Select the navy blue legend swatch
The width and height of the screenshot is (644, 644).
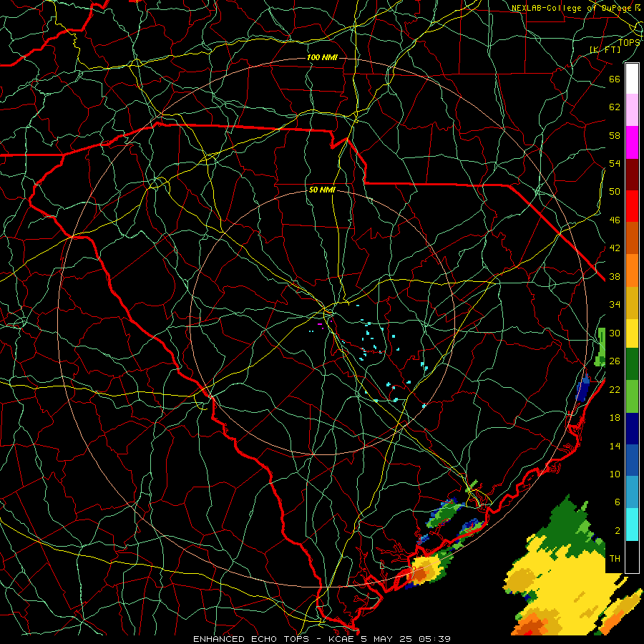(632, 429)
